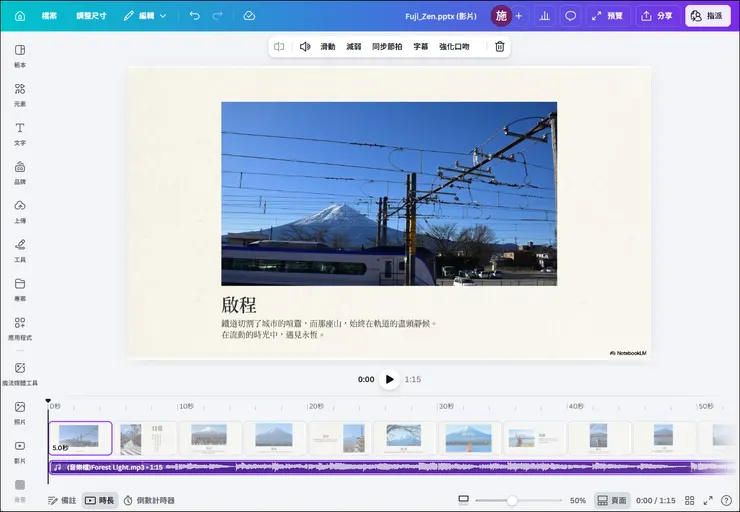Select the 字幕 captions option
This screenshot has height=512, width=740.
pos(420,47)
